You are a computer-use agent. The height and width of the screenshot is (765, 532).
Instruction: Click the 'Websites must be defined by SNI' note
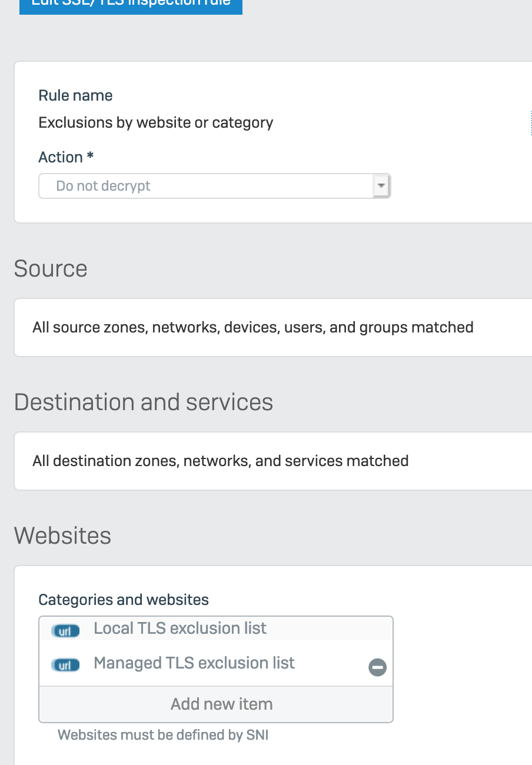[163, 735]
